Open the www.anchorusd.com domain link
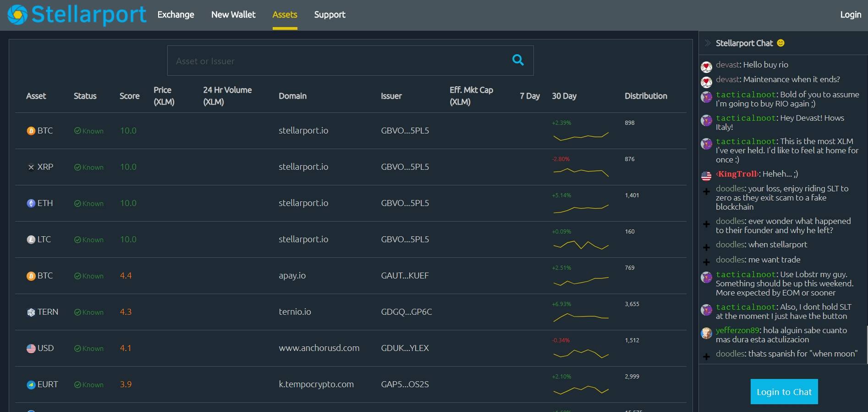 pyautogui.click(x=319, y=348)
